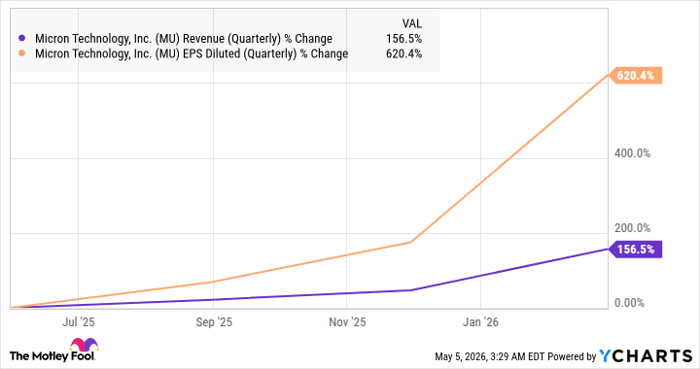Click the purple 156.5% end-of-line flag
The width and height of the screenshot is (700, 369).
pyautogui.click(x=635, y=249)
